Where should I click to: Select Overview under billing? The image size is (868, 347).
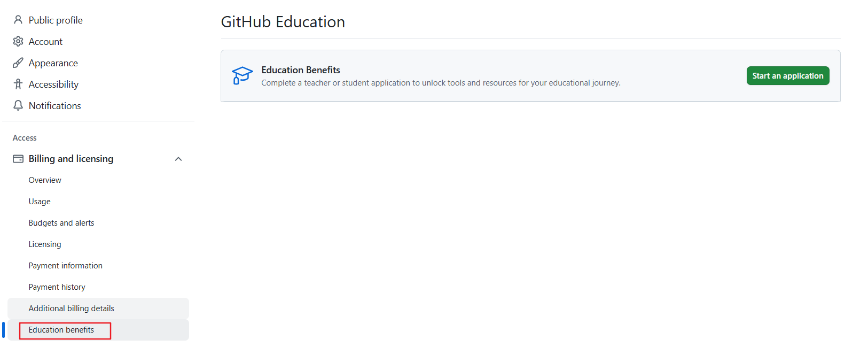(x=45, y=180)
